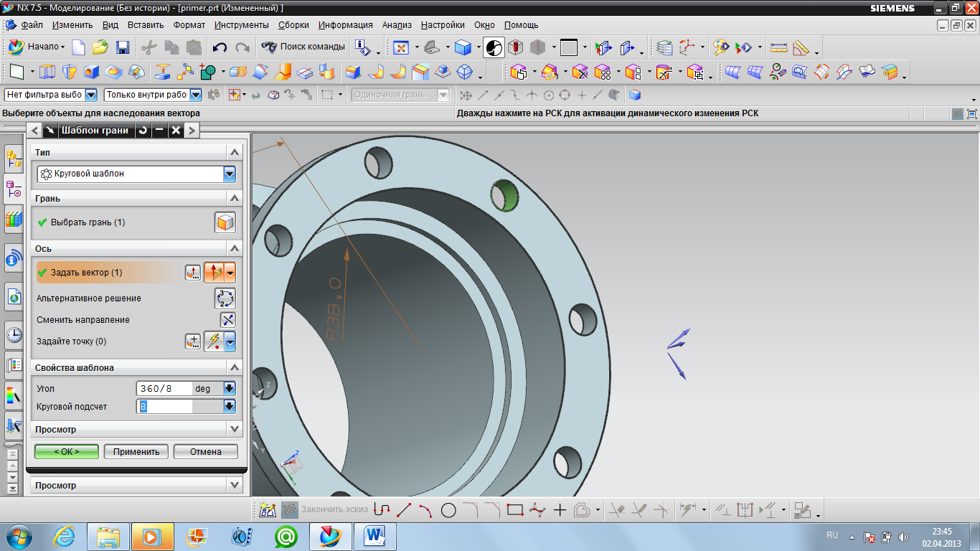Viewport: 980px width, 551px height.
Task: Select the blue cube trimetric view icon
Action: pyautogui.click(x=463, y=47)
